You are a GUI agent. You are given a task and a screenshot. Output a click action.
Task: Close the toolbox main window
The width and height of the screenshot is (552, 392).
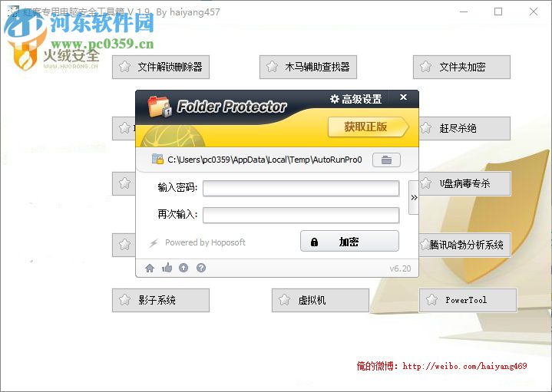click(x=534, y=12)
